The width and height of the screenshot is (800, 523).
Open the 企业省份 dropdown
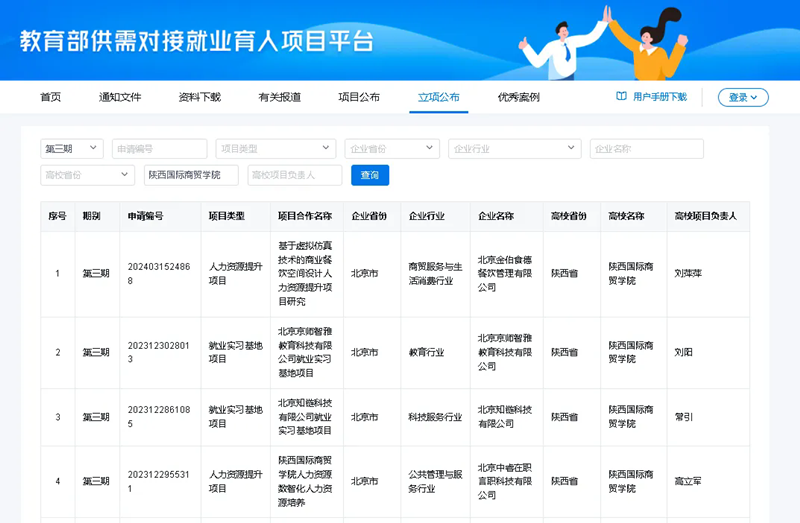tap(392, 149)
